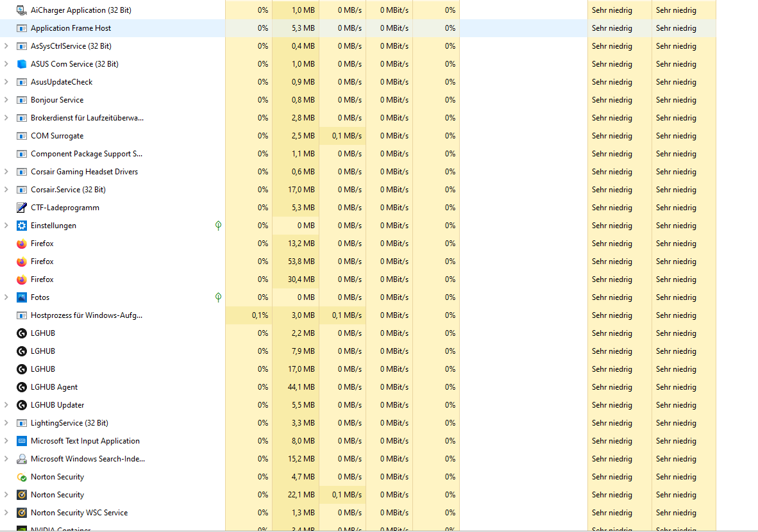Click the Einstellungen gear icon
Viewport: 758px width, 532px height.
point(21,226)
